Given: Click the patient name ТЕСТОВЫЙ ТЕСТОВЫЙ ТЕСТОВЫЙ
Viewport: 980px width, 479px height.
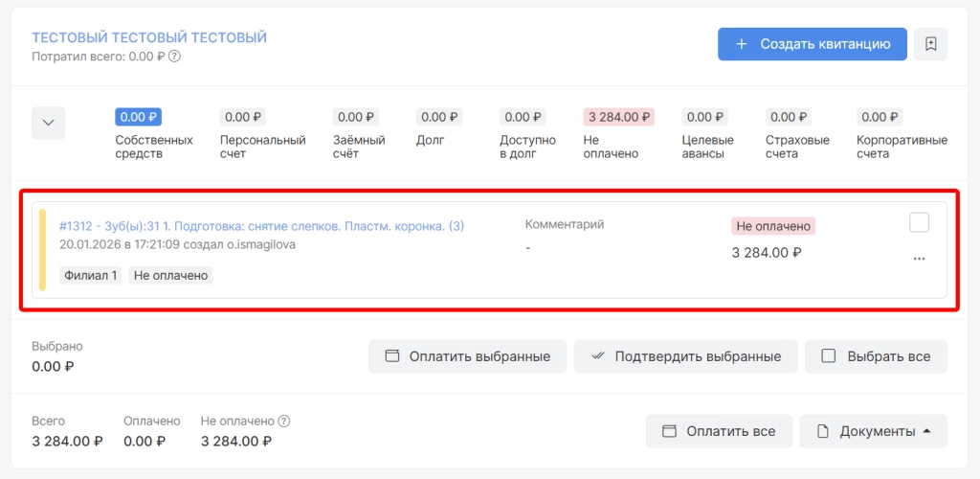Looking at the screenshot, I should pos(149,37).
